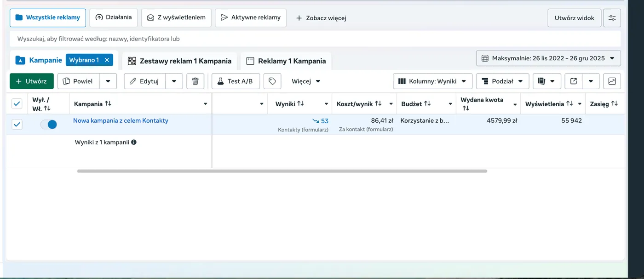Switch off the Nowa kampania campaign toggle
Viewport: 644px width, 279px height.
click(48, 124)
